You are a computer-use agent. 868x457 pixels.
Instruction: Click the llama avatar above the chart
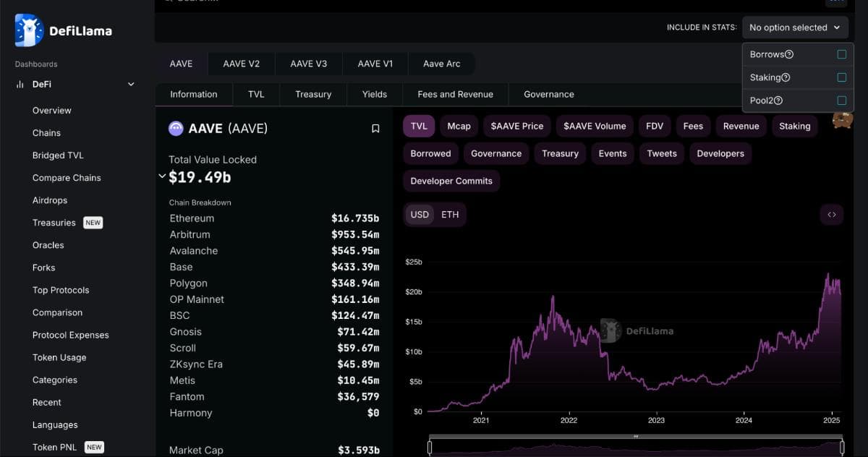coord(841,121)
